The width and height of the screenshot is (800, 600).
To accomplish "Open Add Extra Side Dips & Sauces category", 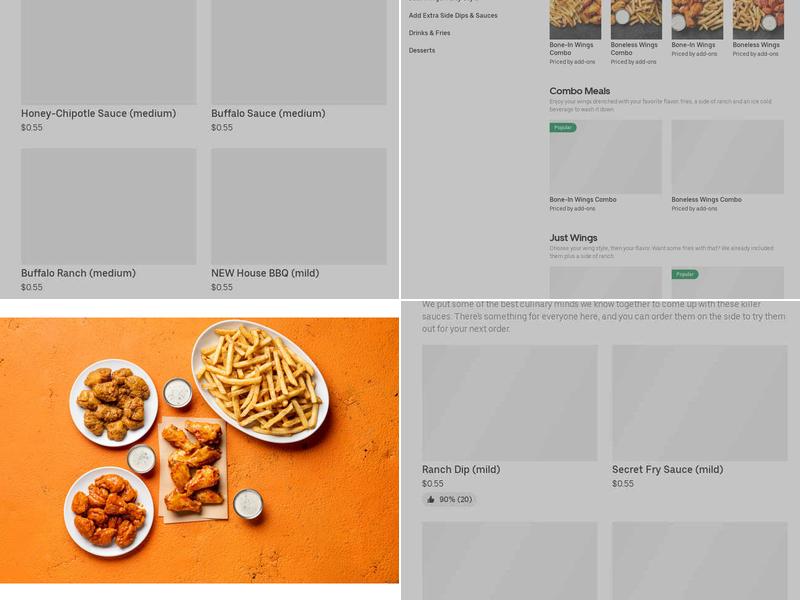I will point(453,16).
